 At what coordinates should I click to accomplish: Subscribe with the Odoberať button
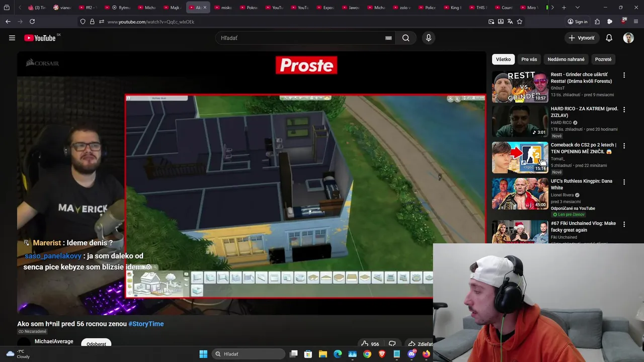tap(96, 343)
